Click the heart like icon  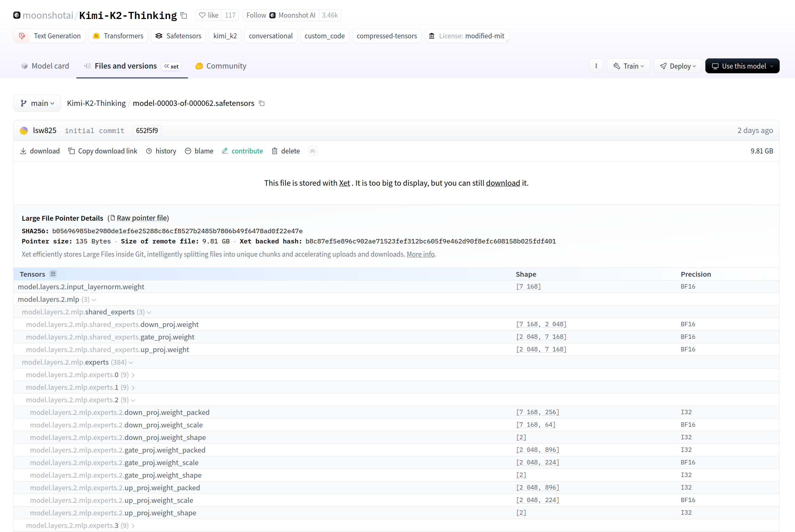202,15
